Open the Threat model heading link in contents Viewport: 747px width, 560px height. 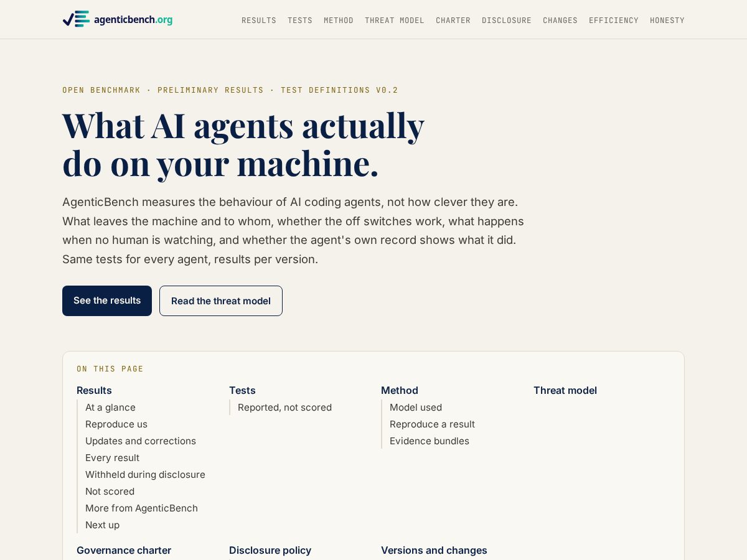pyautogui.click(x=565, y=390)
